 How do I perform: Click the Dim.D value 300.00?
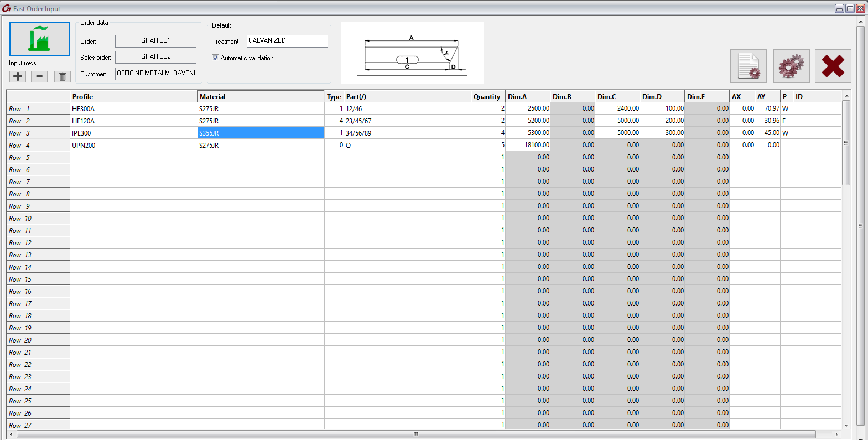(662, 133)
